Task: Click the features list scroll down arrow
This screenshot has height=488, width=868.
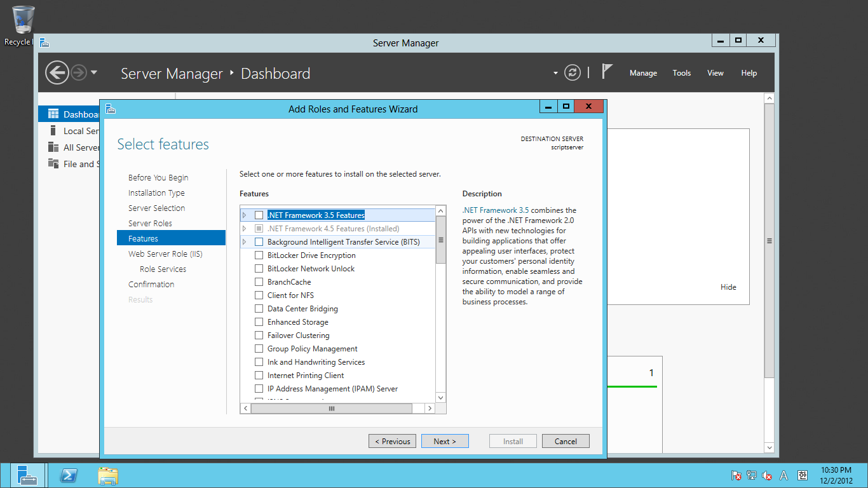Action: click(x=441, y=398)
